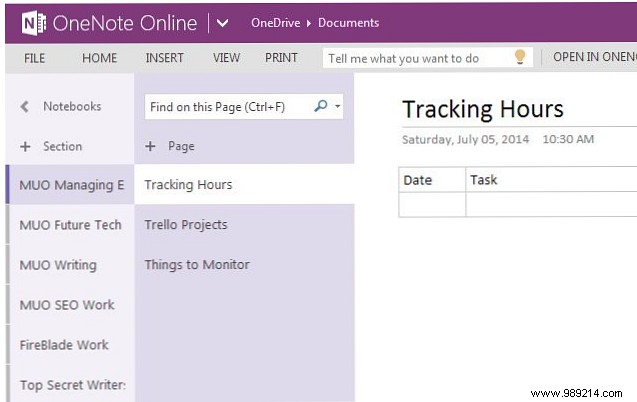
Task: Click the Tracking Hours page title
Action: click(483, 109)
